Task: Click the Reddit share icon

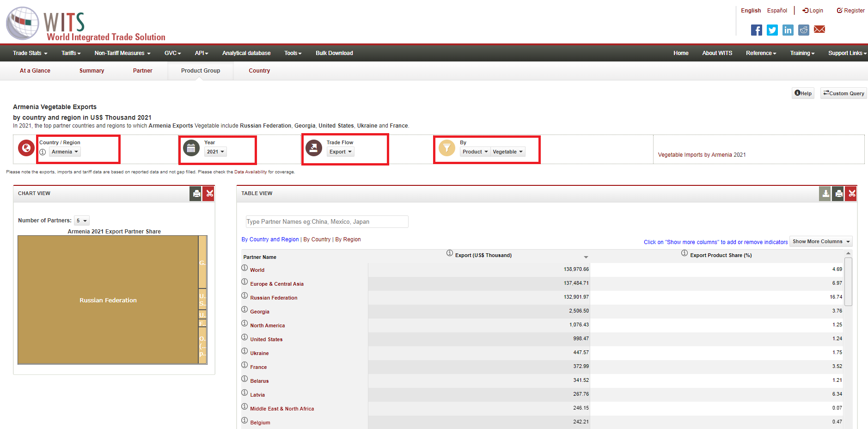Action: 804,30
